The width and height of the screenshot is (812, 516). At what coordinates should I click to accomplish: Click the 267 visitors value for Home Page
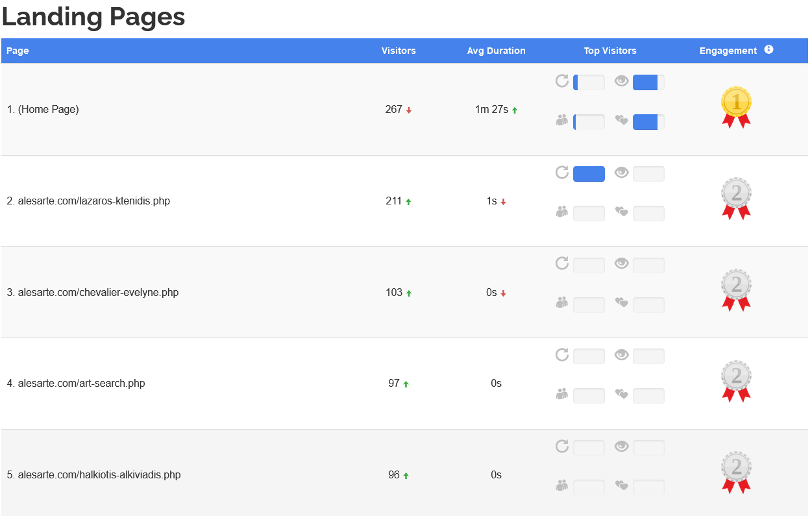(393, 110)
